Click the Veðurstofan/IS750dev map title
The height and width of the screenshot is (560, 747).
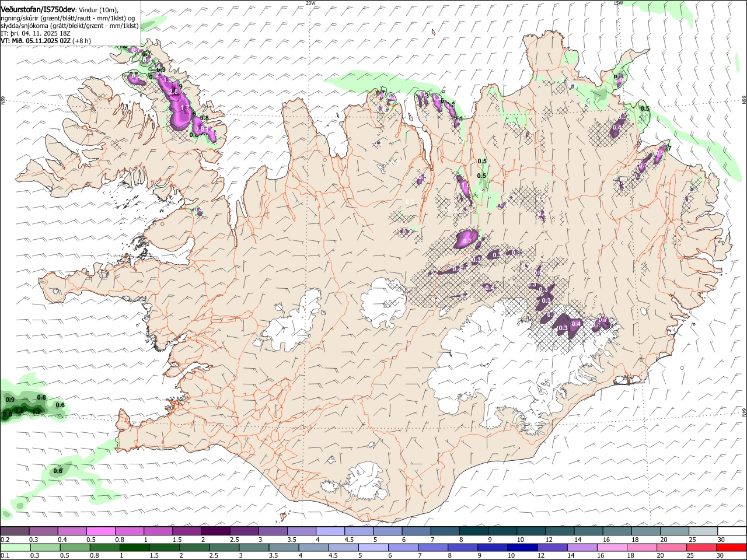pyautogui.click(x=38, y=9)
